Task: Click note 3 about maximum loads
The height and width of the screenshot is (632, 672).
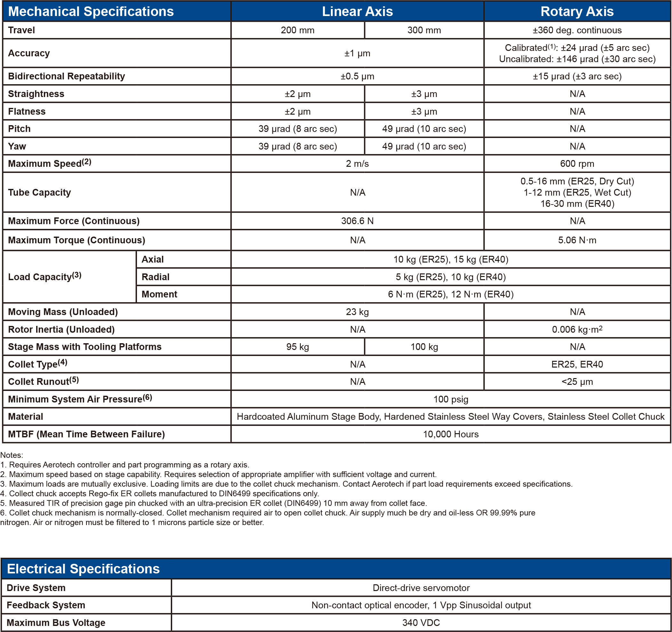Action: point(286,484)
